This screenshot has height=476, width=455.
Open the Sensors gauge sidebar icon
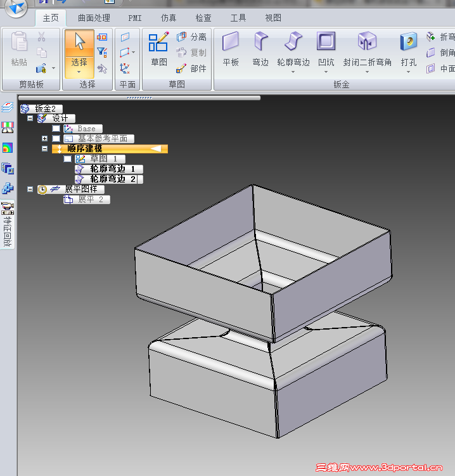(8, 127)
